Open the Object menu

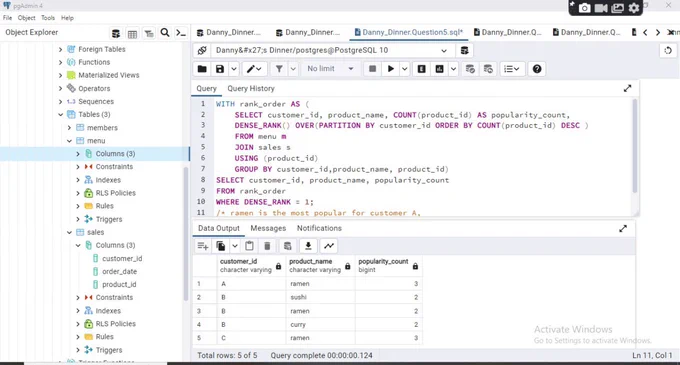[x=26, y=18]
